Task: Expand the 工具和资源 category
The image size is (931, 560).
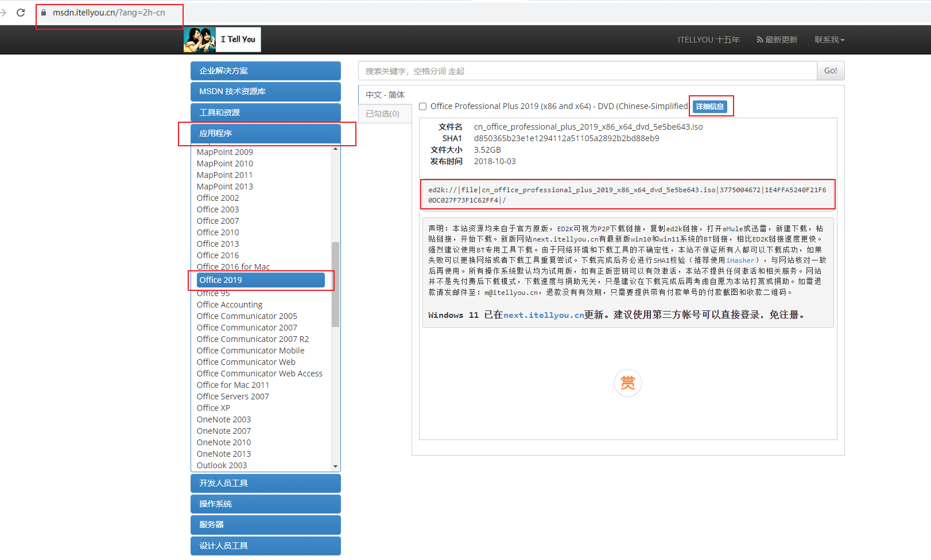Action: 266,112
